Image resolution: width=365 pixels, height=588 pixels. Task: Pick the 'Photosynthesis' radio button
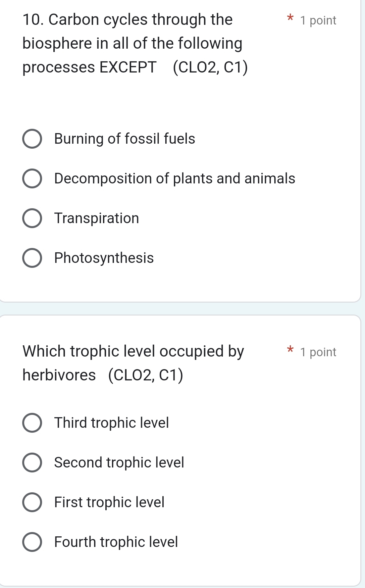pos(32,258)
